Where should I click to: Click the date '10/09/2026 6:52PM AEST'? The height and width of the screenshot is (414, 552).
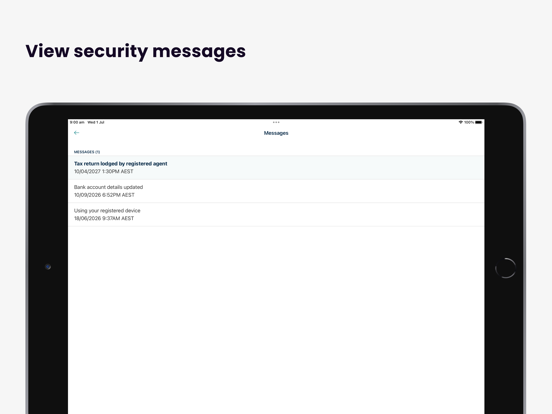[x=104, y=195]
